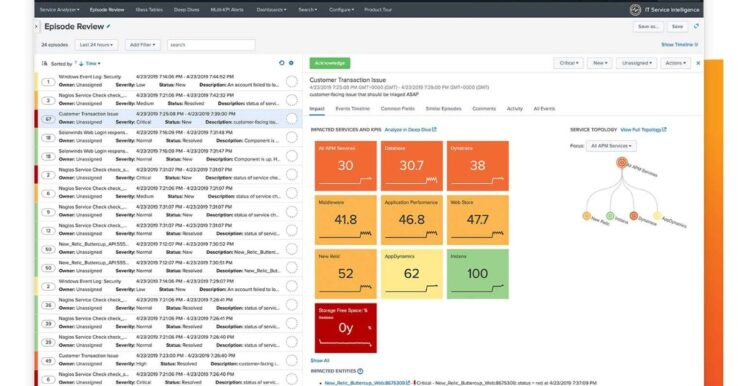Viewport: 738px width, 386px height.
Task: Select circle for Nagios Service Check row numbered 12
Action: [x=292, y=230]
